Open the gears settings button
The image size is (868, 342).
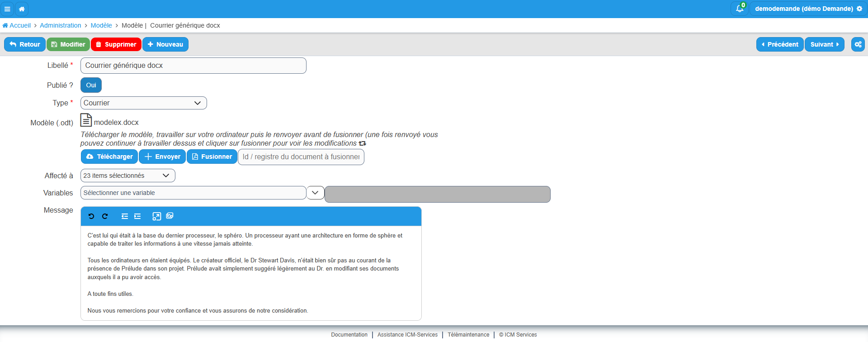tap(858, 44)
